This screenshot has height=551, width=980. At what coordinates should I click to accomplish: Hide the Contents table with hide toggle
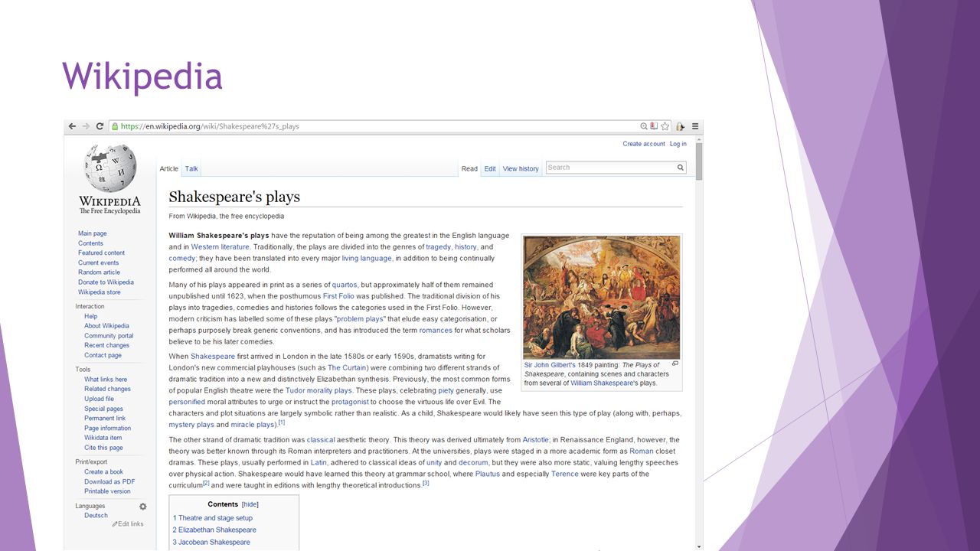250,505
